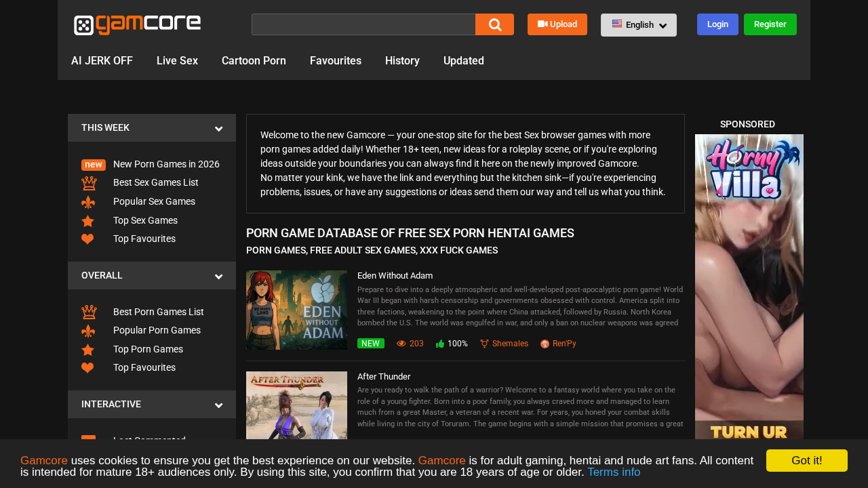
Task: Click the Register button
Action: coord(770,24)
